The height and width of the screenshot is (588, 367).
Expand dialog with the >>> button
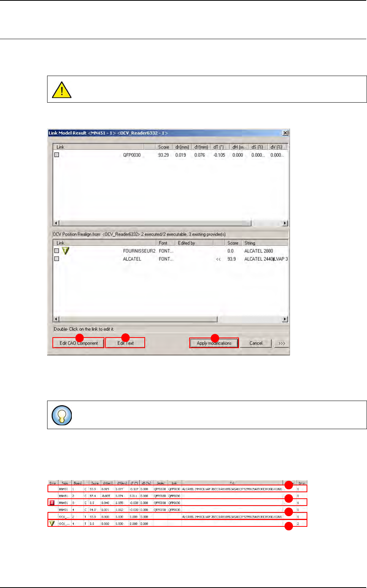pos(282,343)
